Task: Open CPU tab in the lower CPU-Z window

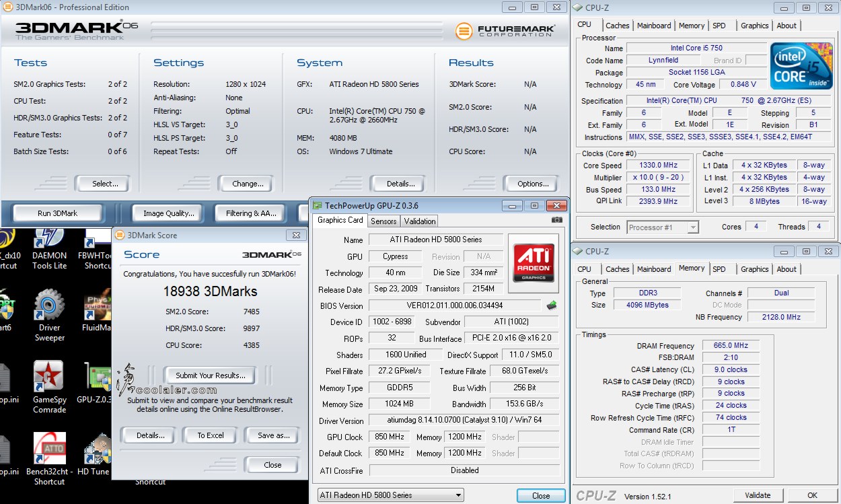Action: (x=585, y=269)
